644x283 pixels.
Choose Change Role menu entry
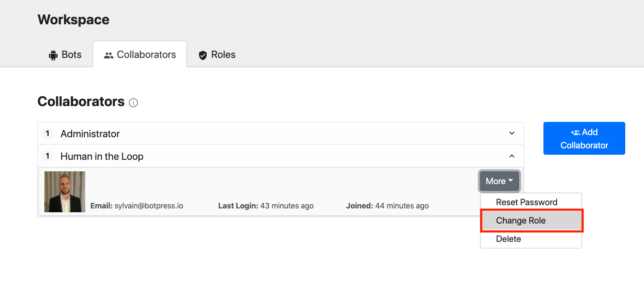[x=531, y=220]
